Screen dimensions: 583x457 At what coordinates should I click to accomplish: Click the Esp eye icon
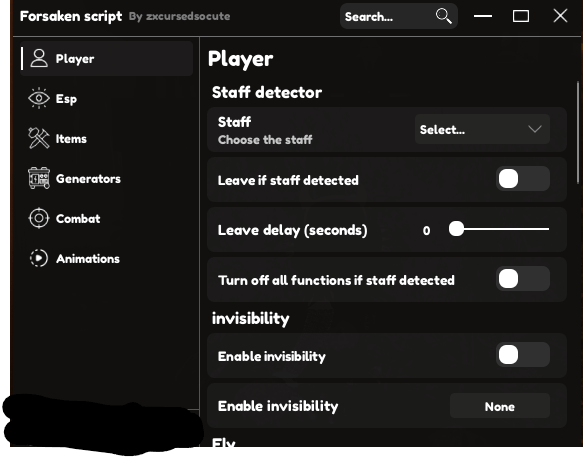click(39, 99)
